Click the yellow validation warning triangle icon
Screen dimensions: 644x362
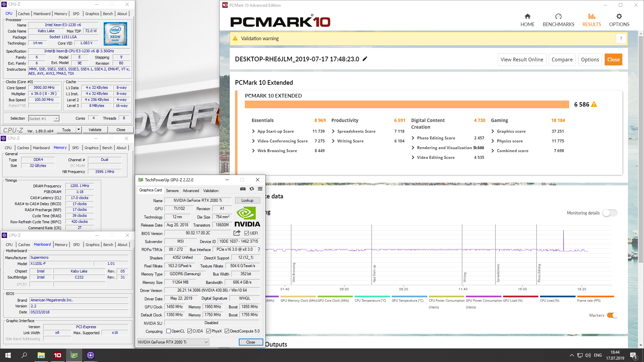[235, 39]
